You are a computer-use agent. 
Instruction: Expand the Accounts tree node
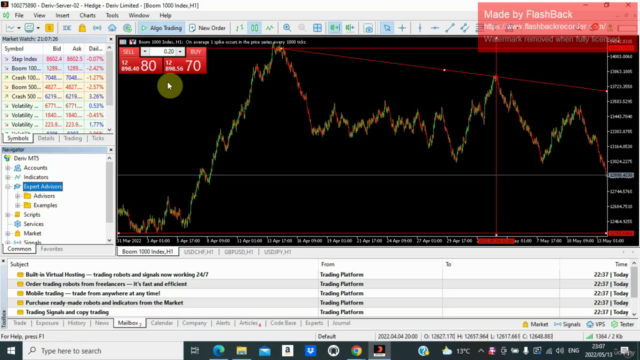click(x=8, y=168)
